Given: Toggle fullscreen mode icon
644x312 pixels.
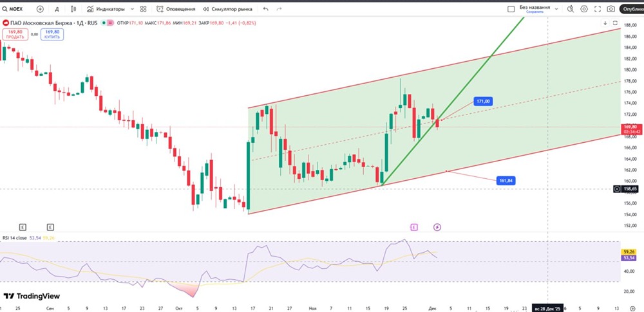Looking at the screenshot, I should [x=598, y=8].
